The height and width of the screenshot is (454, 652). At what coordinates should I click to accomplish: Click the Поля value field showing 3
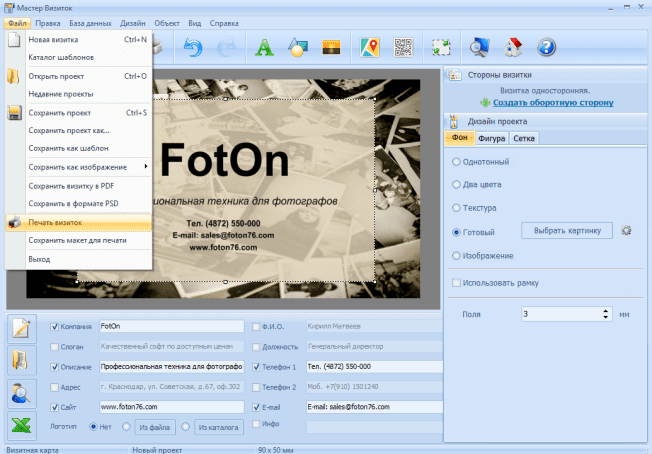pyautogui.click(x=561, y=314)
